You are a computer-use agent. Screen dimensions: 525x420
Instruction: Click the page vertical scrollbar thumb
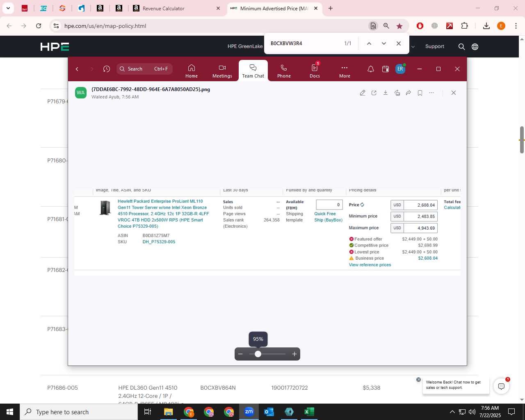(x=522, y=140)
